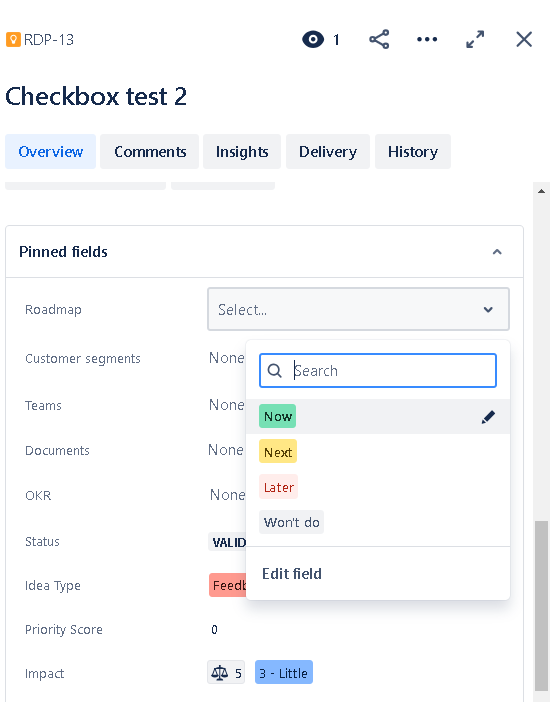Image resolution: width=559 pixels, height=702 pixels.
Task: Open the Comments tab
Action: pos(150,152)
